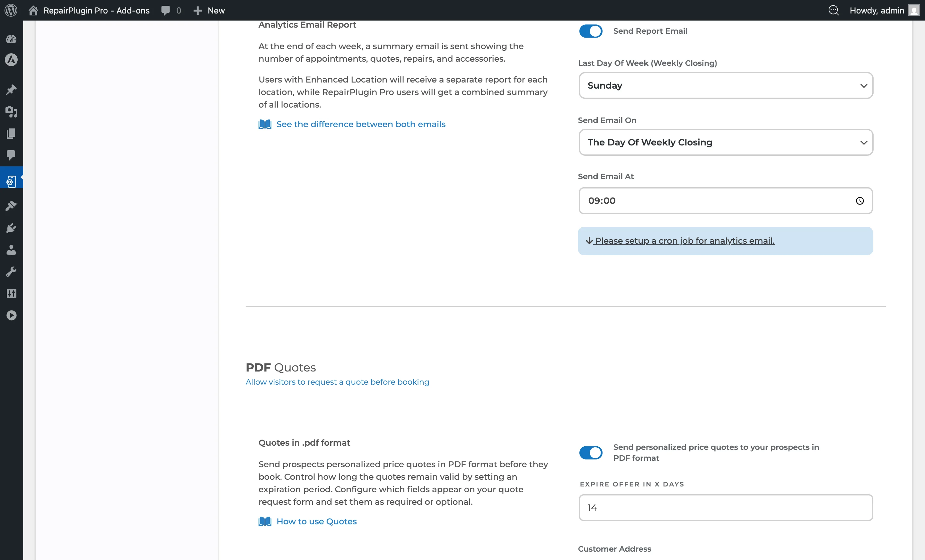The height and width of the screenshot is (560, 925).
Task: Open the Last Day Of Week dropdown
Action: (725, 86)
